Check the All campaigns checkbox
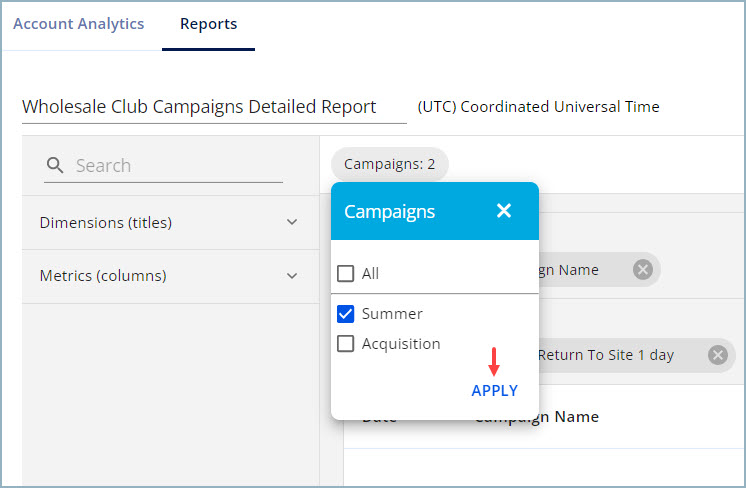The width and height of the screenshot is (746, 488). [345, 273]
